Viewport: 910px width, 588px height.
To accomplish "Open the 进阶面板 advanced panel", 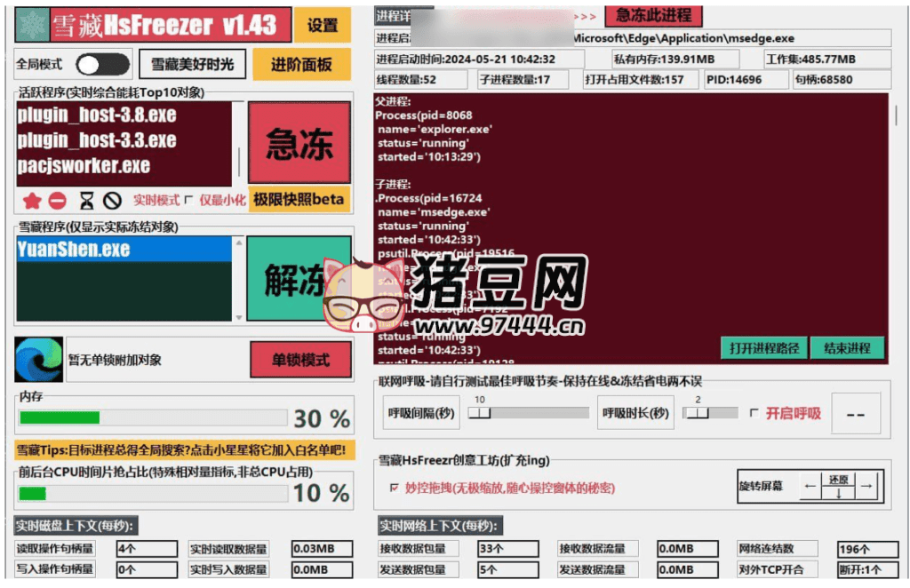I will pyautogui.click(x=302, y=64).
